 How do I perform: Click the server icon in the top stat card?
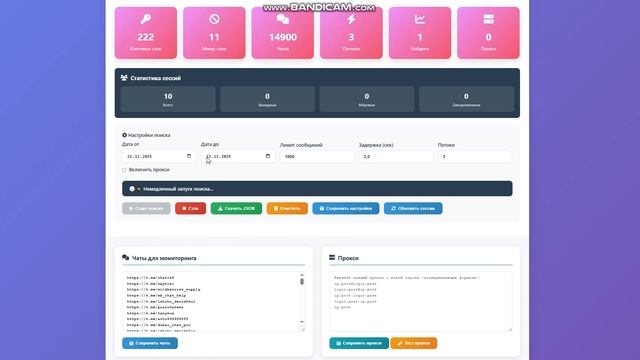[x=489, y=19]
